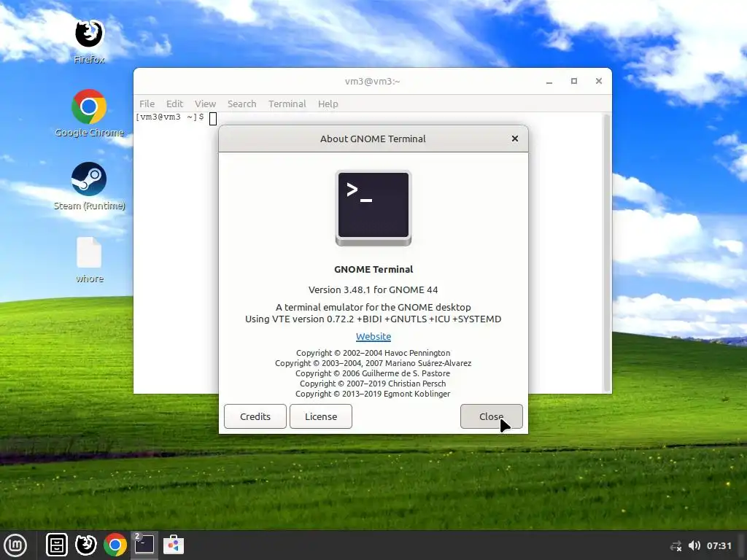Click the vm3@vm3:~ terminal title bar
The height and width of the screenshot is (560, 747).
point(373,82)
